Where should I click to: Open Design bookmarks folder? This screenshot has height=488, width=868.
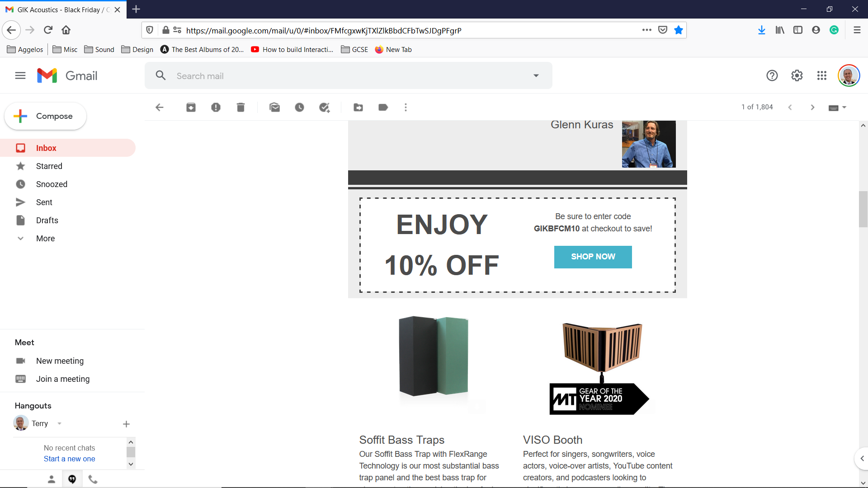click(x=137, y=49)
